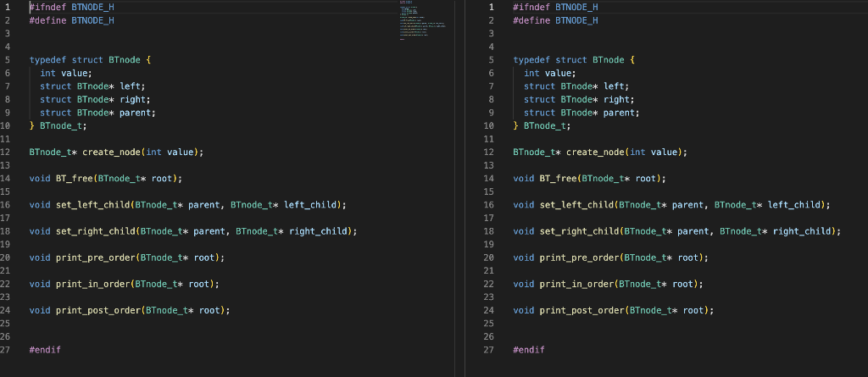Viewport: 868px width, 377px height.
Task: Click #endif in the right editor
Action: point(529,350)
